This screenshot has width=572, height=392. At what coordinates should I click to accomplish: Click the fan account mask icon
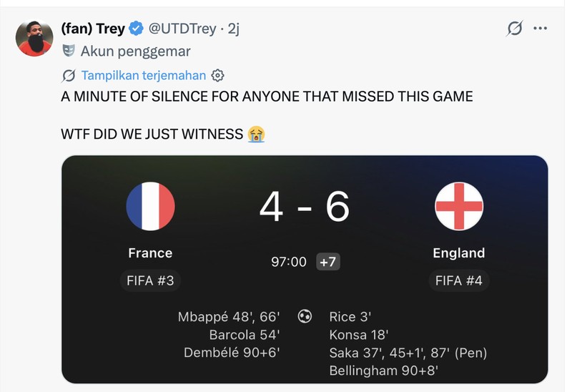coord(69,51)
